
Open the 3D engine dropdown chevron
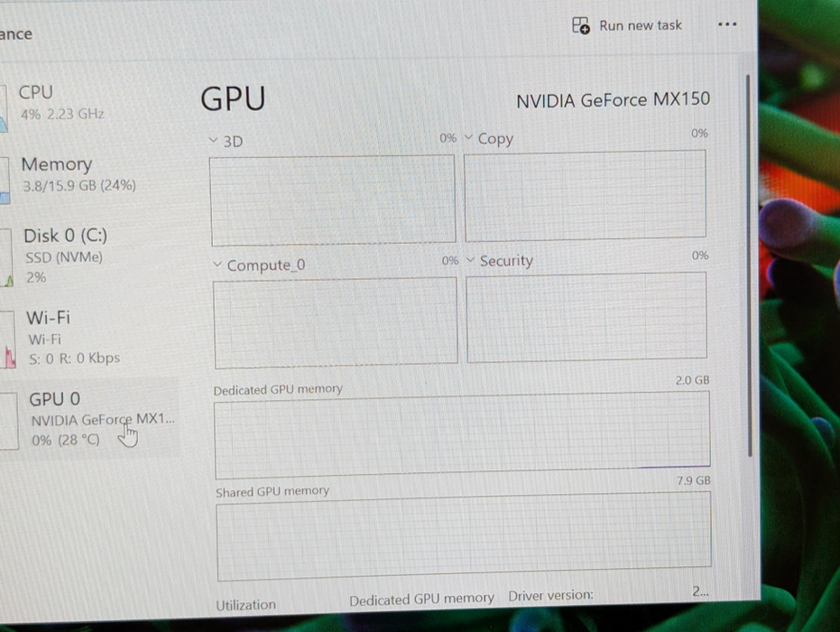click(213, 141)
